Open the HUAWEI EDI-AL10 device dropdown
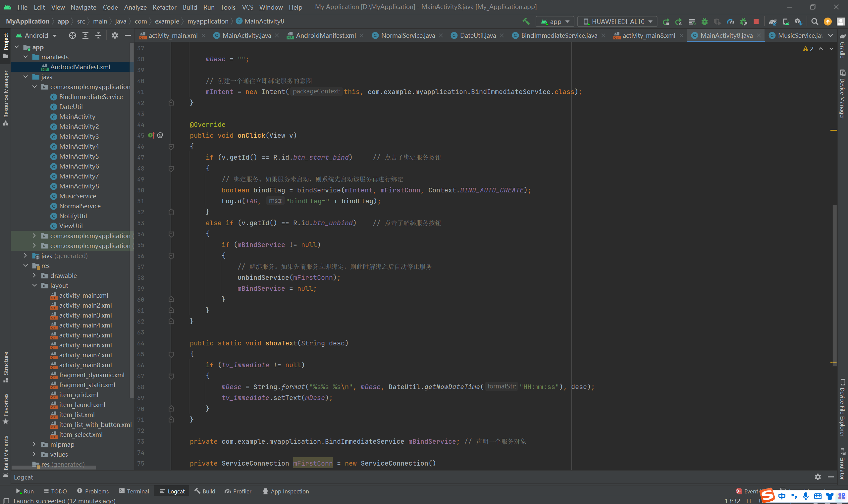848x504 pixels. tap(617, 22)
